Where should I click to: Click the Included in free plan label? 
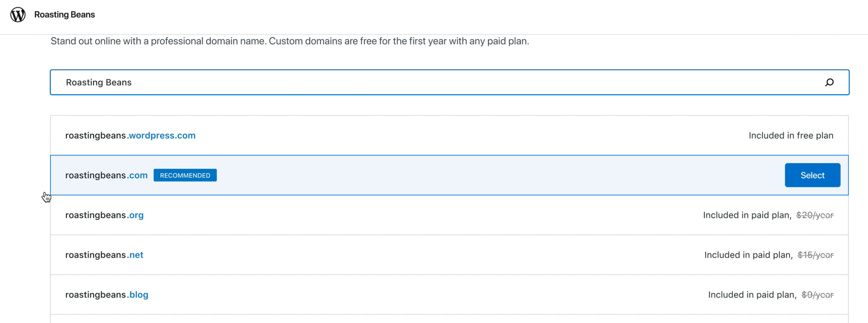[x=790, y=135]
